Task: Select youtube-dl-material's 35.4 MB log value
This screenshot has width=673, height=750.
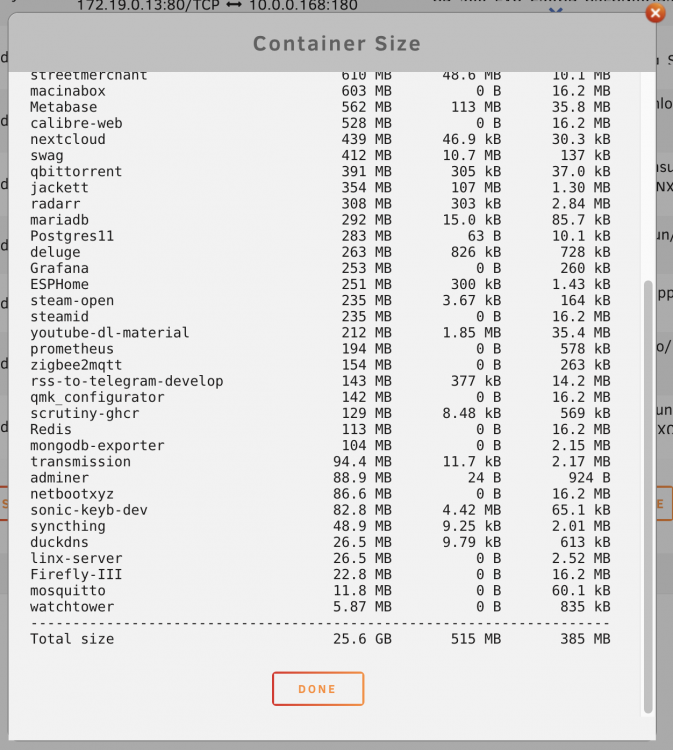Action: click(x=581, y=332)
